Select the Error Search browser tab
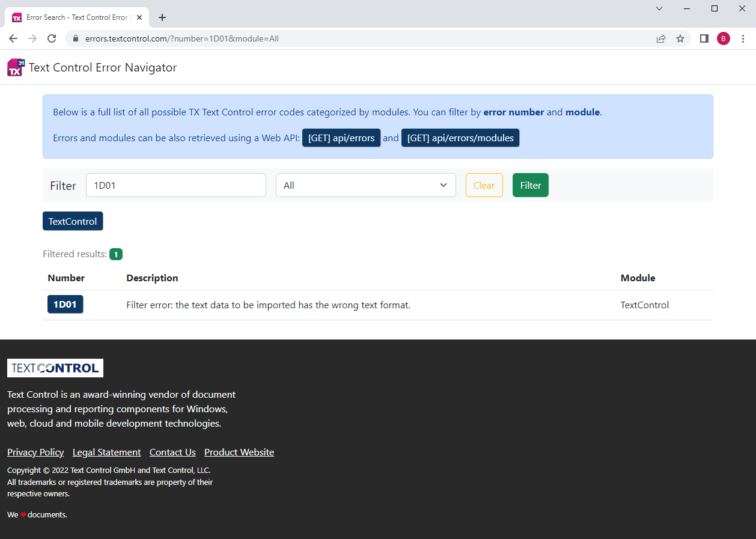The height and width of the screenshot is (539, 756). [77, 17]
